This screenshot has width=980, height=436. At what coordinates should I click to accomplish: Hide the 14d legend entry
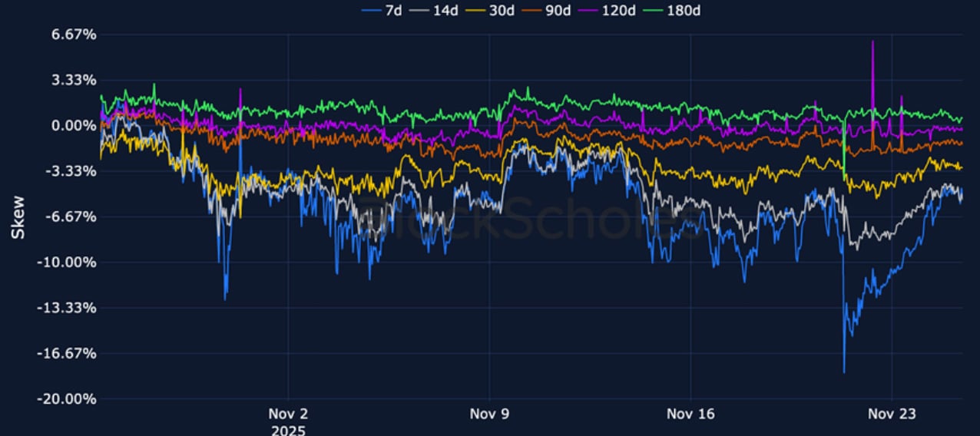(x=435, y=10)
